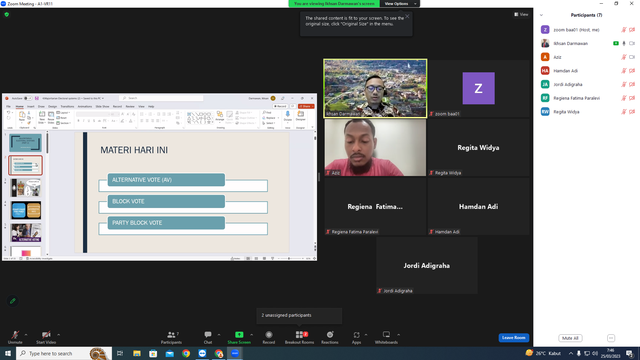Toggle Unmute microphone
This screenshot has height=360, width=640.
[15, 337]
